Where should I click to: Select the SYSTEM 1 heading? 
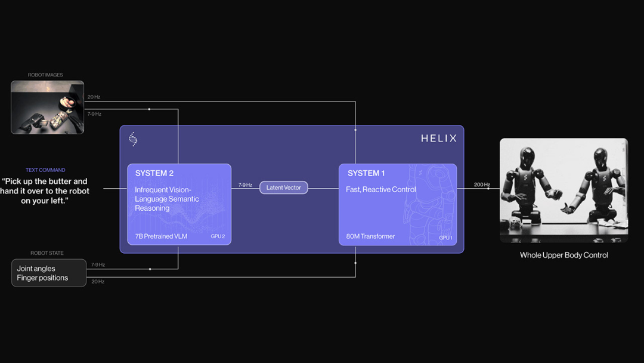tap(366, 173)
